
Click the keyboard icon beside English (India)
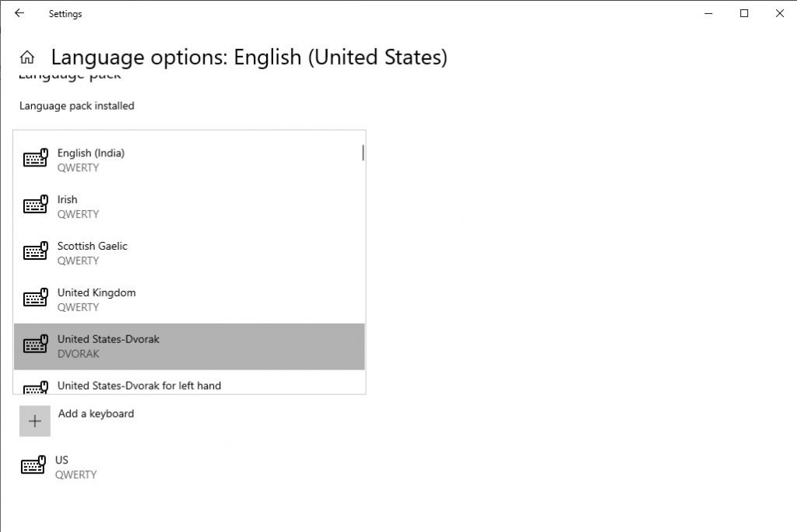(35, 158)
